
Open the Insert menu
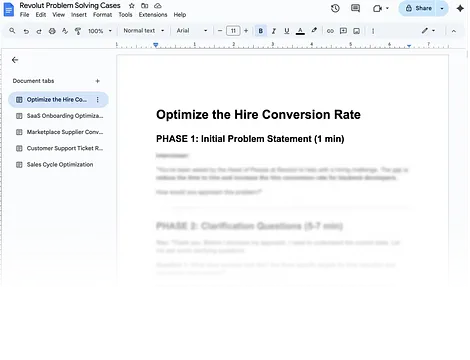pyautogui.click(x=79, y=15)
